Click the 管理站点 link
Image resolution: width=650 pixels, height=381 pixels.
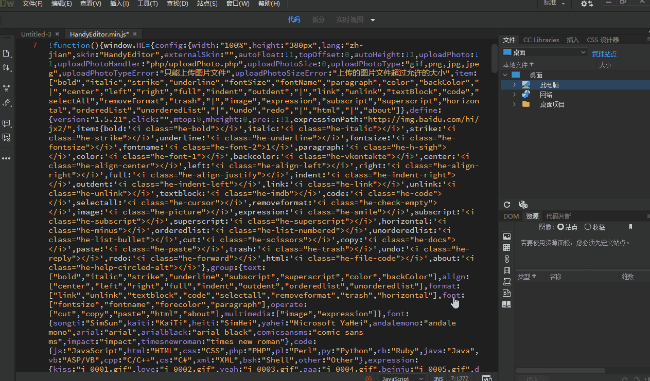pos(604,53)
